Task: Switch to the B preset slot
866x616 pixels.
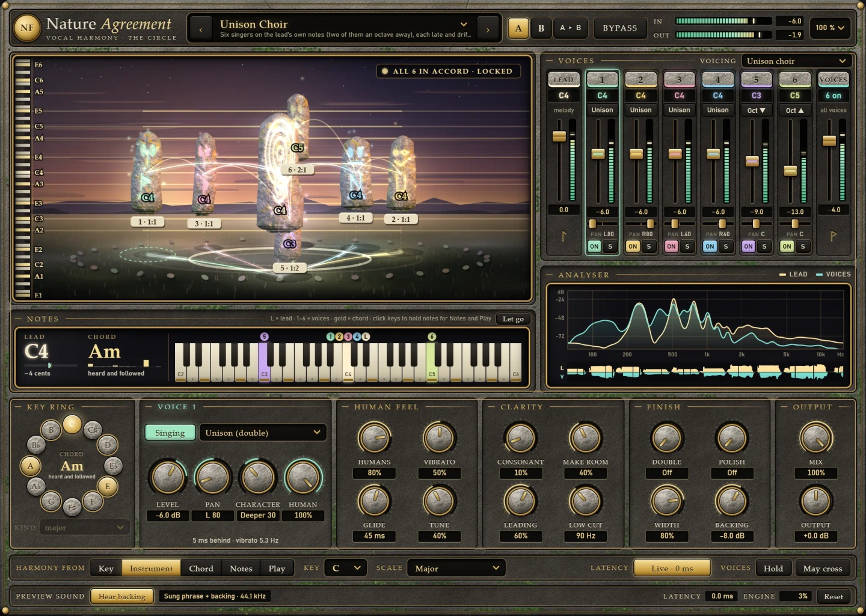Action: coord(541,28)
